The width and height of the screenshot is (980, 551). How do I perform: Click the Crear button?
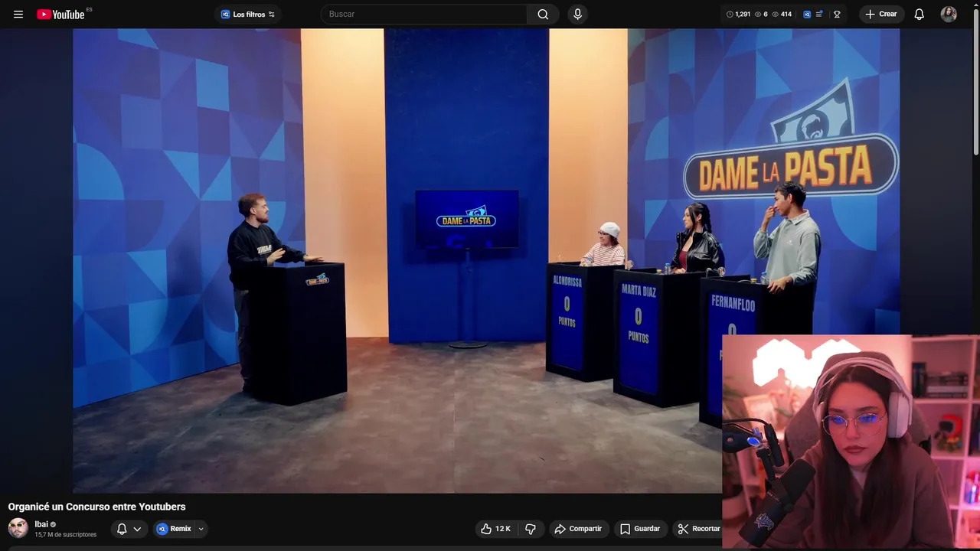click(881, 14)
